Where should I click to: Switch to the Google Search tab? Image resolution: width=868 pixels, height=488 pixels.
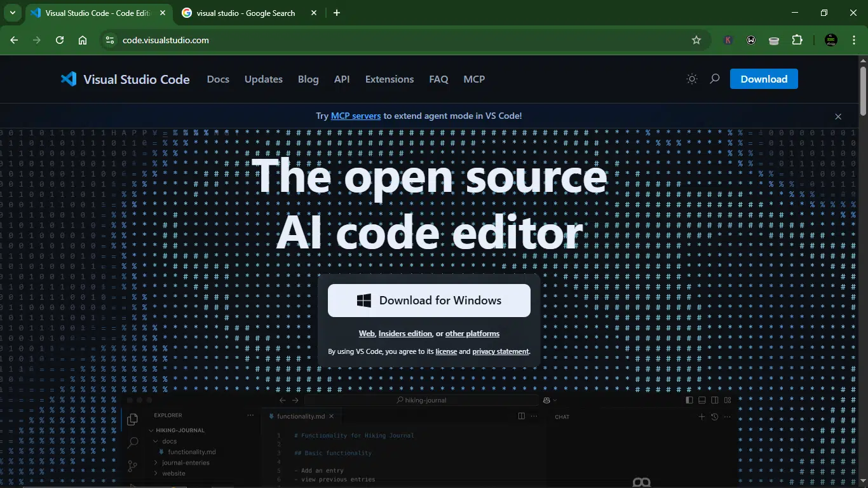pos(246,13)
